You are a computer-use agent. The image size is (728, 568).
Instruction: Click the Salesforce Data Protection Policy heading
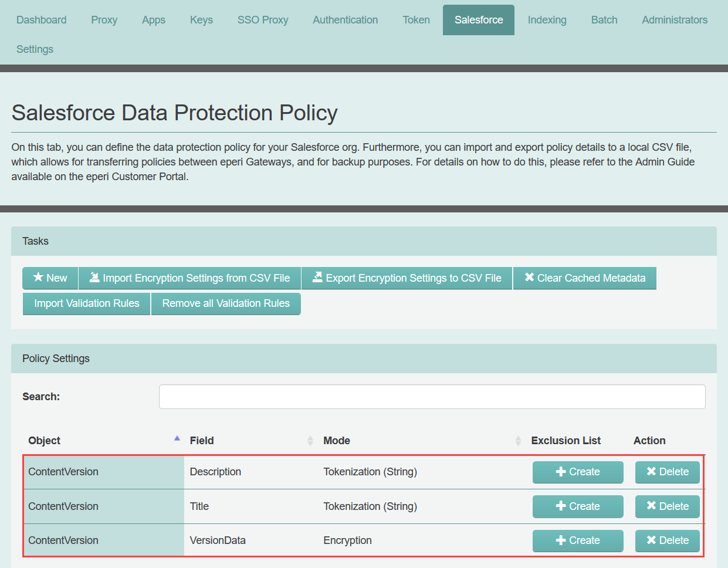175,113
